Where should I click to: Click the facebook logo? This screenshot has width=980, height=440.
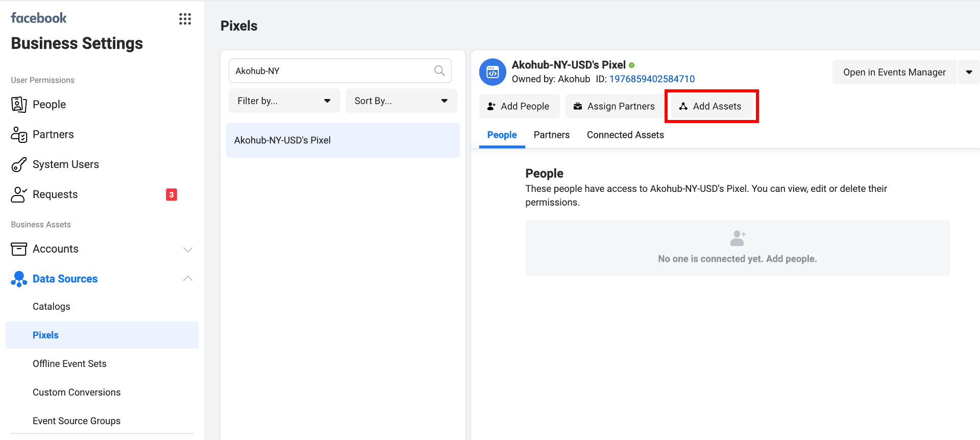pos(39,18)
